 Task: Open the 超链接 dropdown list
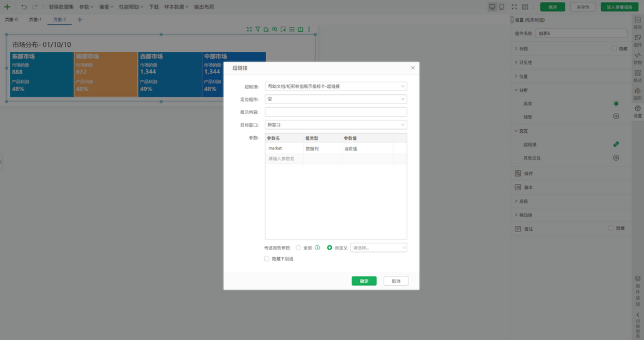[x=335, y=87]
